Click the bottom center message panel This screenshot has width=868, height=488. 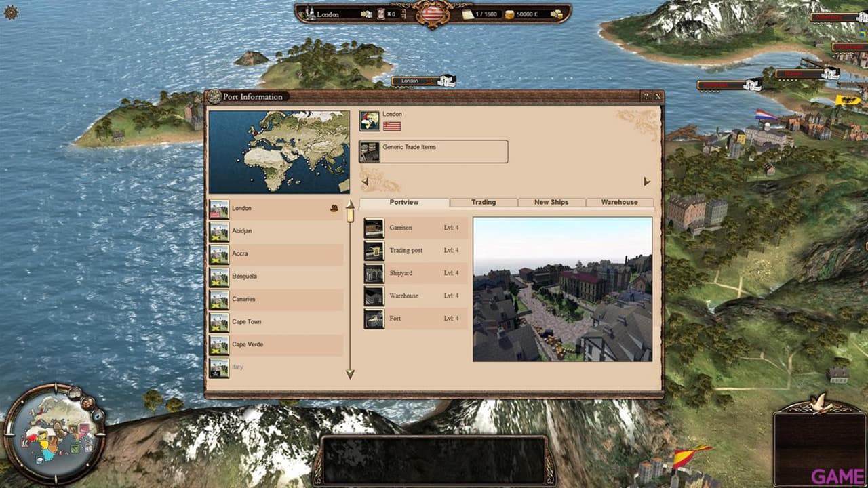click(x=434, y=460)
